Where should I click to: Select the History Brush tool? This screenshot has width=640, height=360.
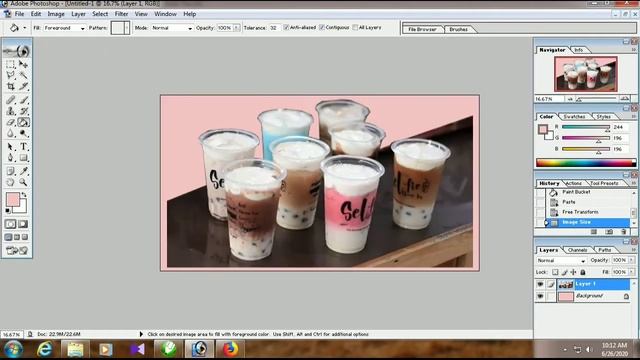(x=23, y=111)
